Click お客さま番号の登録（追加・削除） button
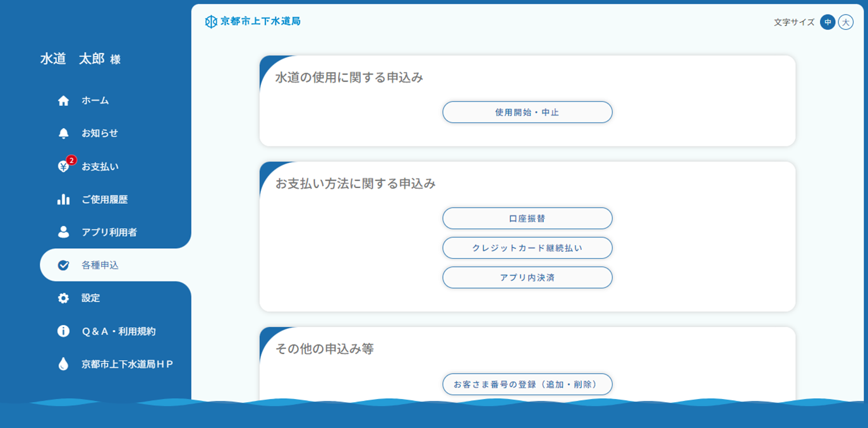The width and height of the screenshot is (868, 428). (x=527, y=384)
